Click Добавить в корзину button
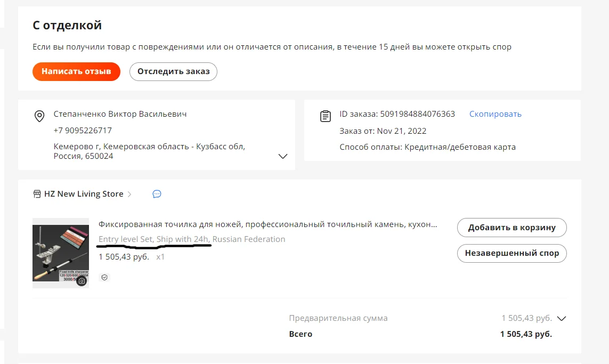The image size is (609, 364). (x=511, y=228)
